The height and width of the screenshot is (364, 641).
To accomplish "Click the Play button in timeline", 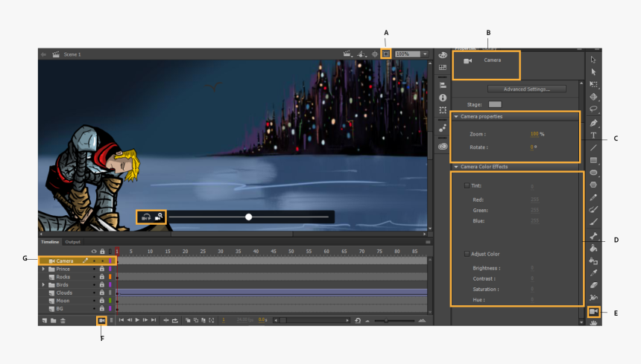I will [137, 320].
